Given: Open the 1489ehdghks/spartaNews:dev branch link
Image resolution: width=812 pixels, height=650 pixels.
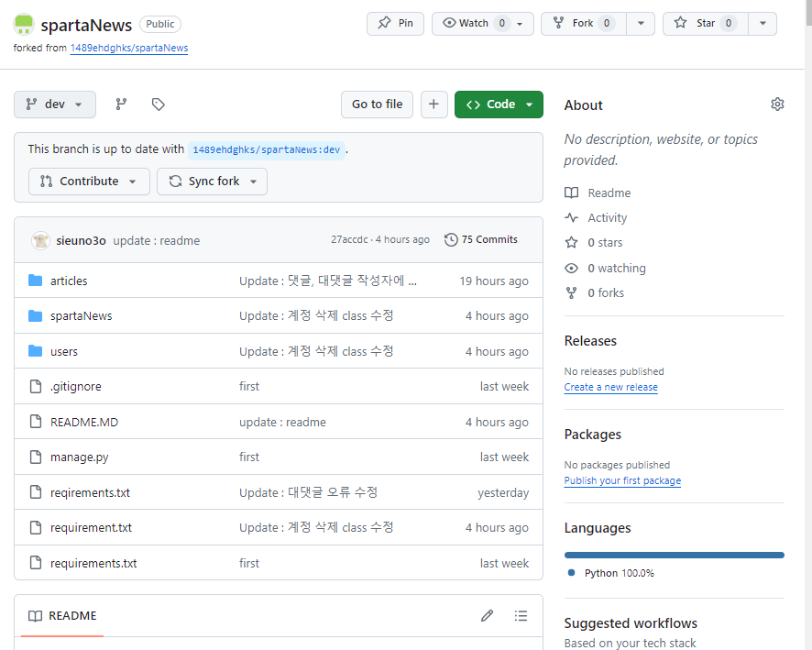Looking at the screenshot, I should [x=266, y=149].
